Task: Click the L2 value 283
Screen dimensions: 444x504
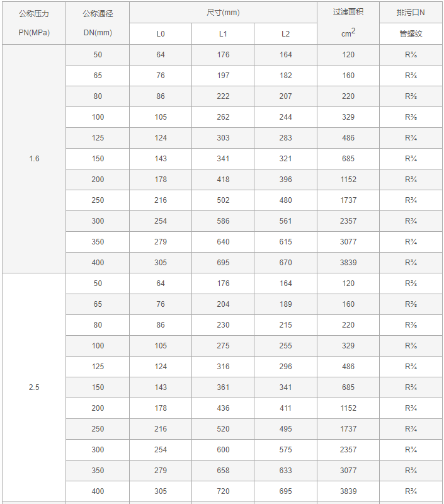Action: (286, 138)
